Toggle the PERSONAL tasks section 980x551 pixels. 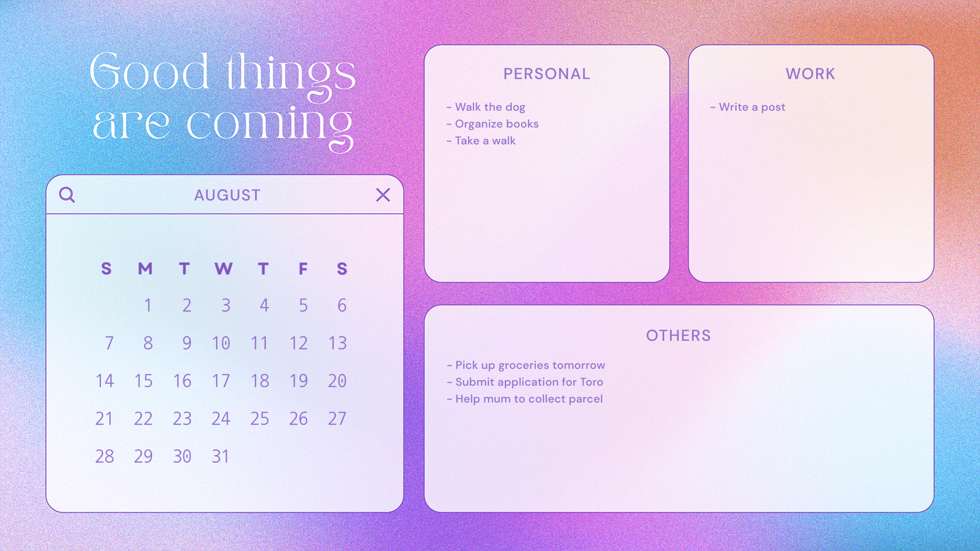pos(546,72)
